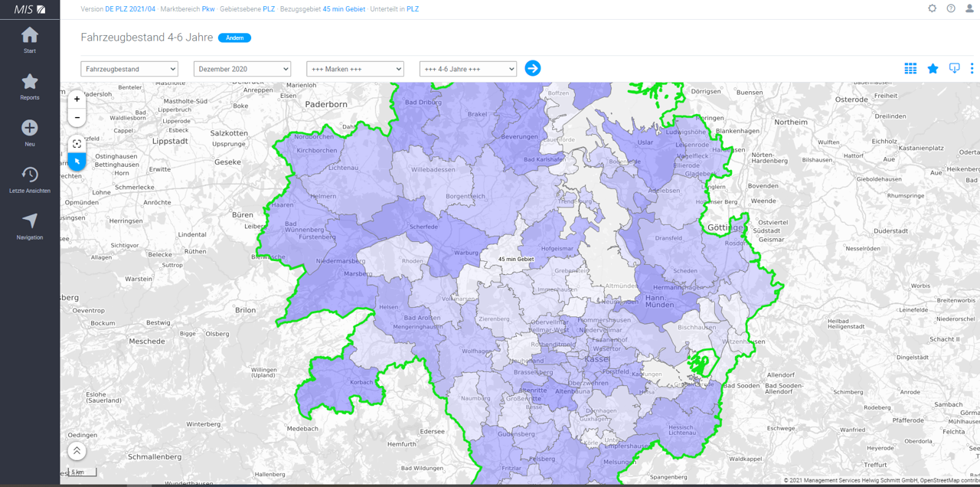Image resolution: width=980 pixels, height=487 pixels.
Task: Click the Kassel region on the map
Action: [x=596, y=359]
